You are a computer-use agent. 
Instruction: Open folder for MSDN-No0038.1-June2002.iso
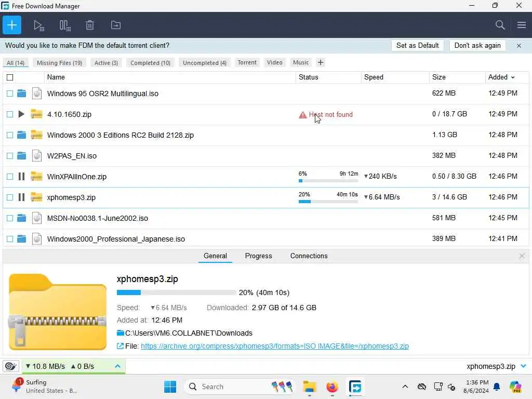coord(21,218)
